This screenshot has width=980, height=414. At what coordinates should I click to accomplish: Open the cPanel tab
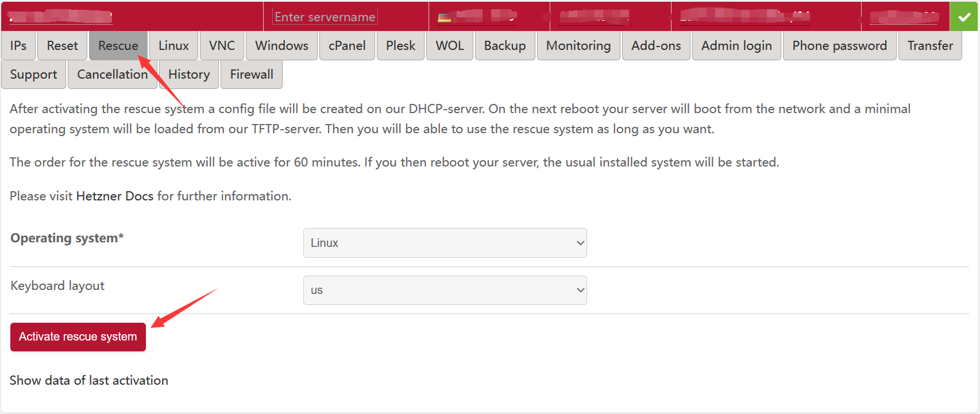[x=347, y=46]
